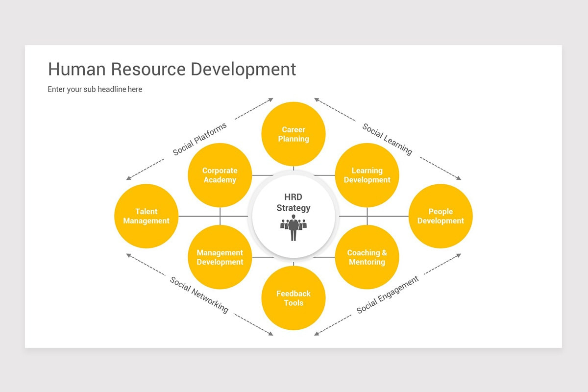Click the dashed arrow above Career Planning
The height and width of the screenshot is (392, 588).
pos(272,100)
